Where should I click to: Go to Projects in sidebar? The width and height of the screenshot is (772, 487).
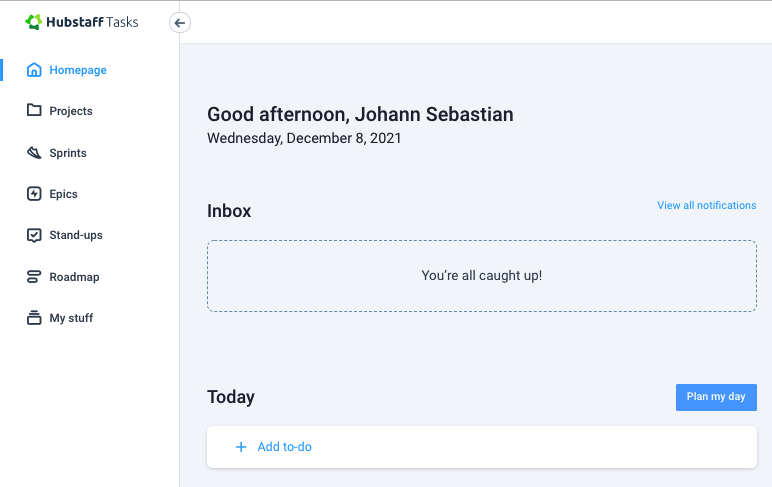[71, 111]
